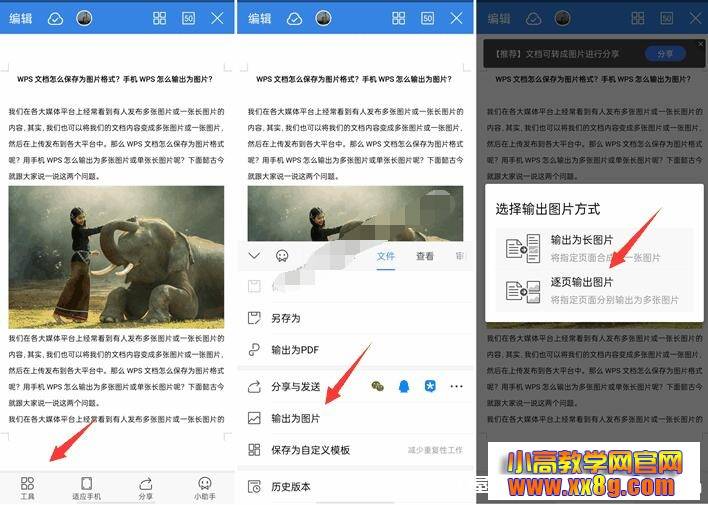Share via the blue asterisk app icon

(430, 386)
